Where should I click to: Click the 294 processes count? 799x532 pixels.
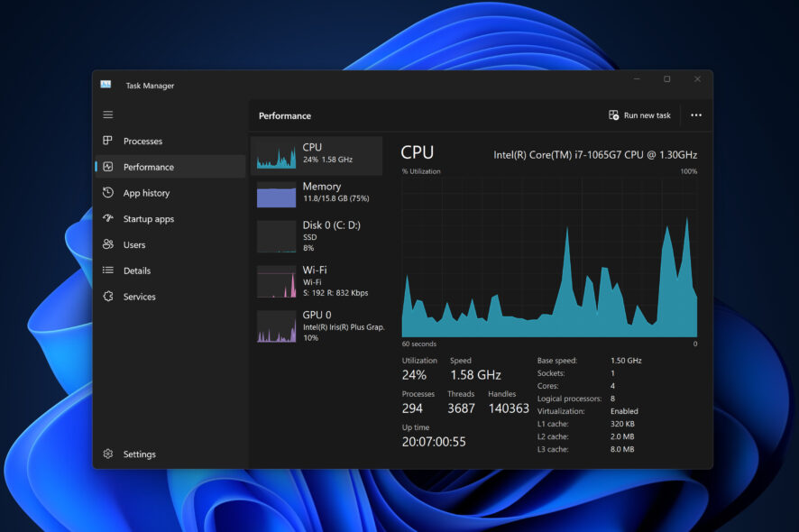412,408
